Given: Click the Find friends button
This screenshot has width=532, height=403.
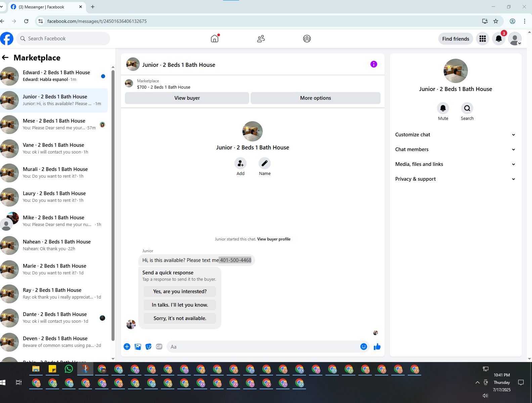Looking at the screenshot, I should (456, 39).
